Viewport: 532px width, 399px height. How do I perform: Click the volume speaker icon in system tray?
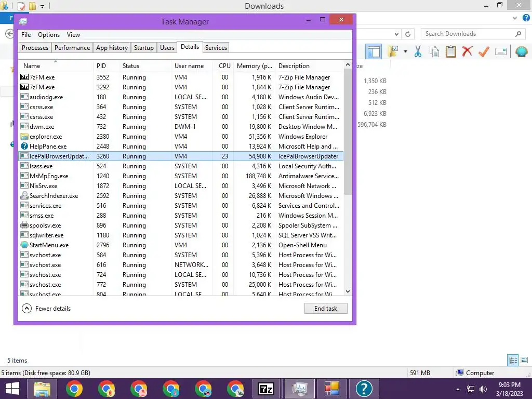click(x=483, y=389)
